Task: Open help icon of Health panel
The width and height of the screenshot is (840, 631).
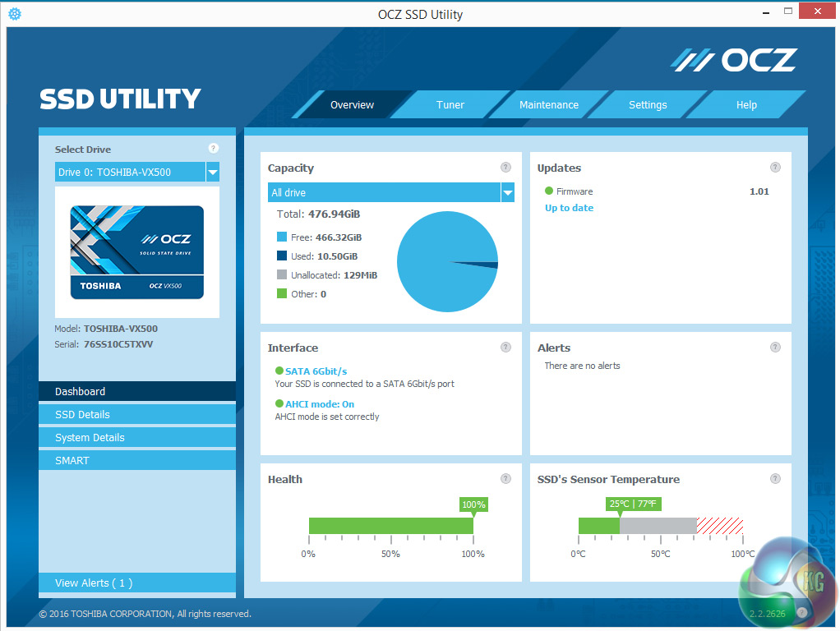Action: [505, 478]
